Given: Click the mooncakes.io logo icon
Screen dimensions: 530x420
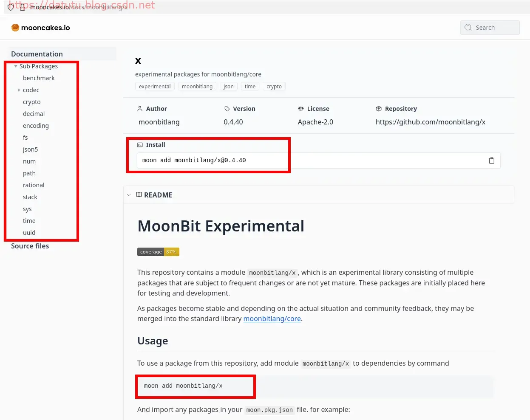Looking at the screenshot, I should pos(15,28).
